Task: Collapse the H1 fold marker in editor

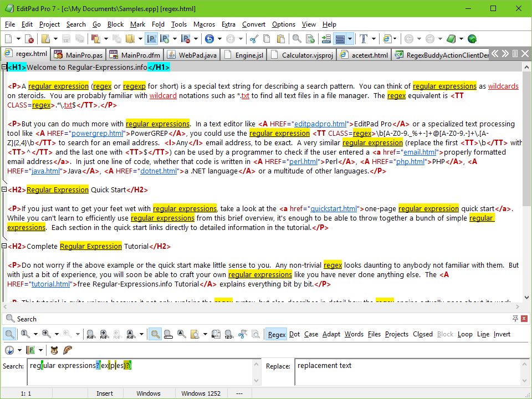Action: click(4, 67)
